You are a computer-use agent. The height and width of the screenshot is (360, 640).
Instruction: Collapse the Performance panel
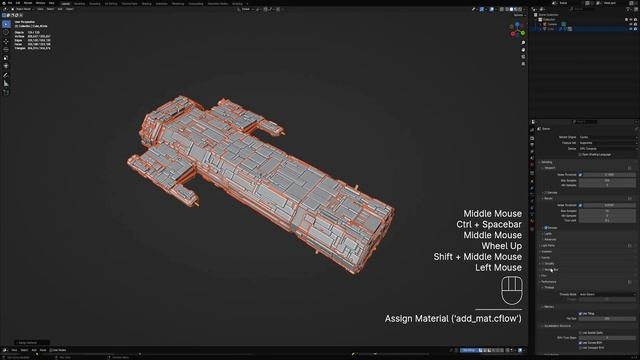click(548, 282)
